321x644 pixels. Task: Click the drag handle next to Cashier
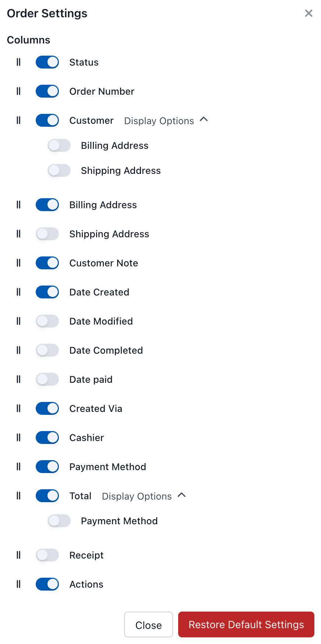click(18, 438)
